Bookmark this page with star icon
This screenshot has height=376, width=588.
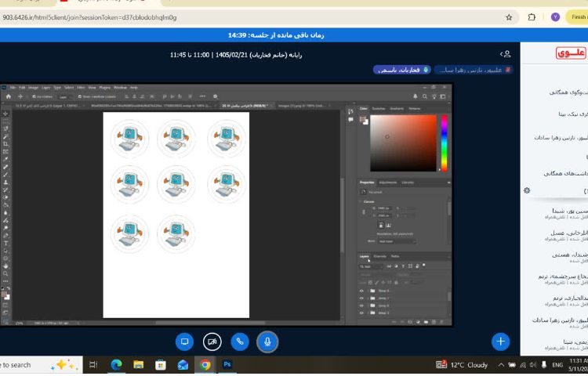(509, 17)
